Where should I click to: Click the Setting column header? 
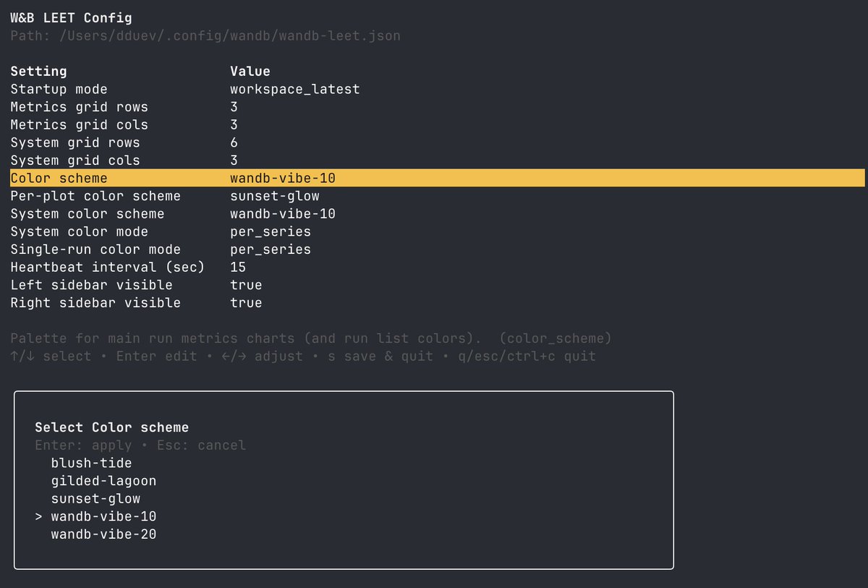(38, 71)
